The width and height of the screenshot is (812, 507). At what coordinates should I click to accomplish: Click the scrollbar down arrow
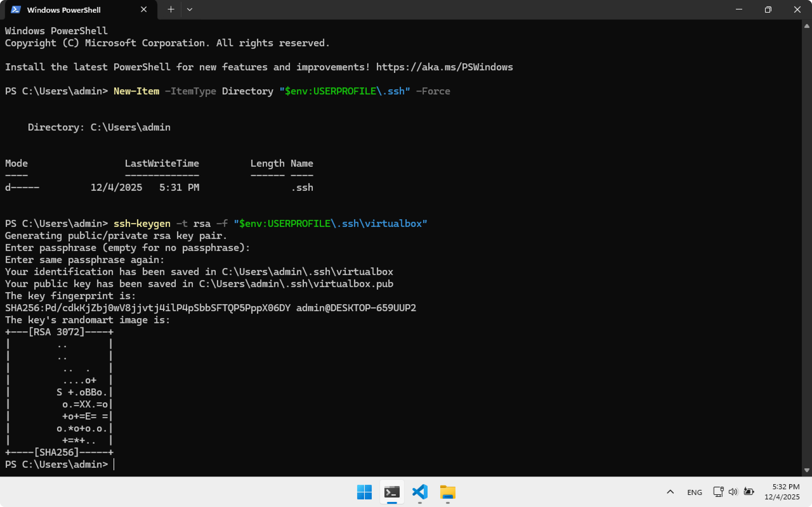coord(807,470)
